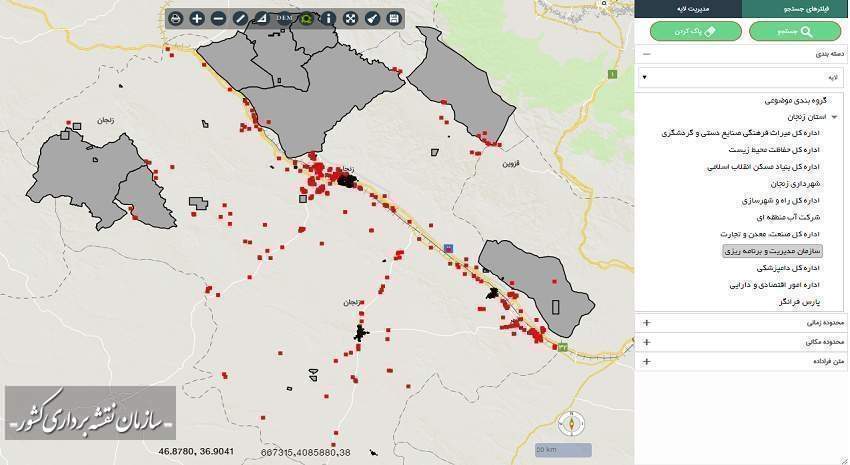
Task: Open the لایه dropdown list
Action: click(742, 76)
